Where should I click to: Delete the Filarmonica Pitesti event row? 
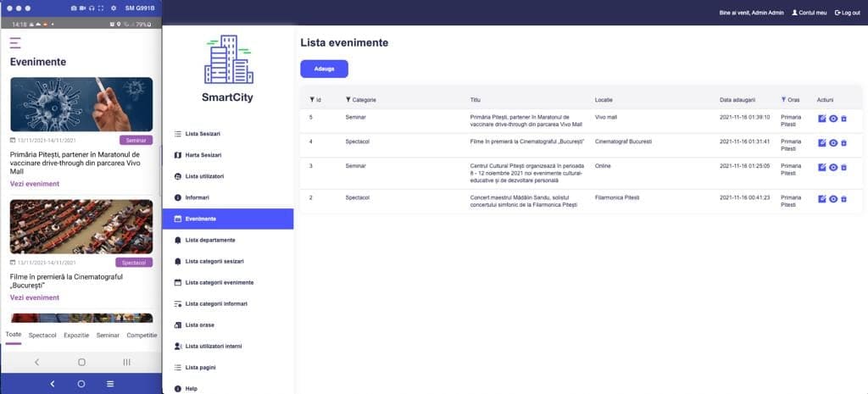pos(843,199)
